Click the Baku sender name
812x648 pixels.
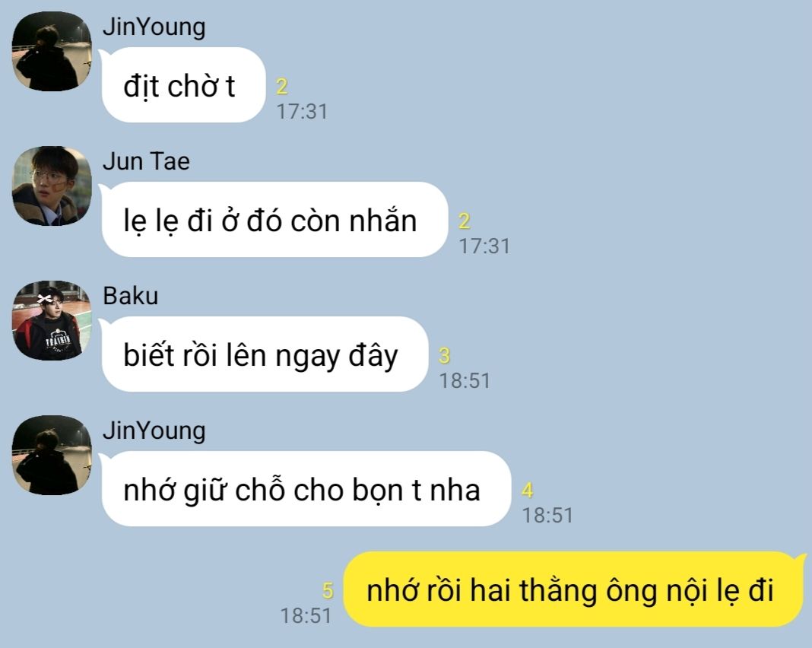131,296
